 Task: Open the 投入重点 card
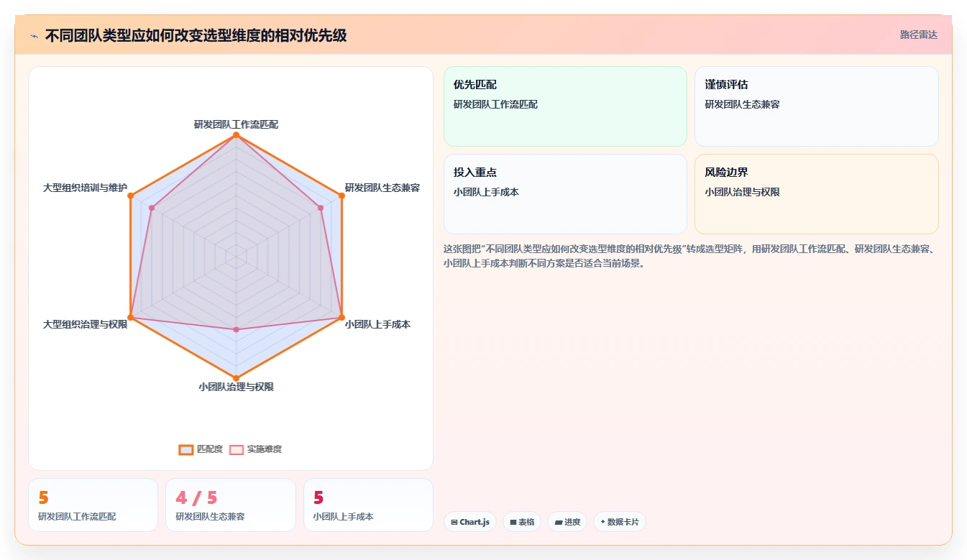pyautogui.click(x=565, y=194)
